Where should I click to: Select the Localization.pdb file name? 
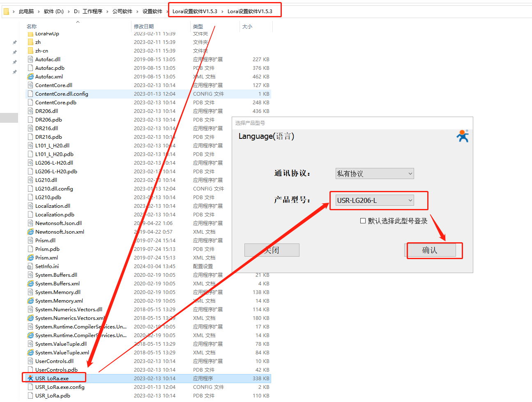(x=55, y=215)
